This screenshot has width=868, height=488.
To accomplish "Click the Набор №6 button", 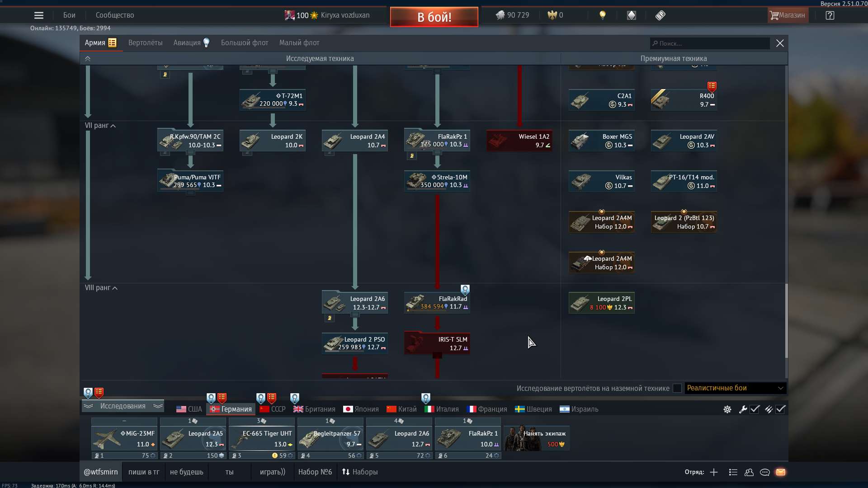I will point(315,472).
